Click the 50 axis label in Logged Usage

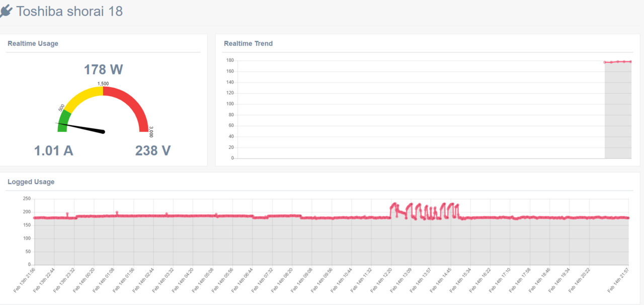(28, 251)
